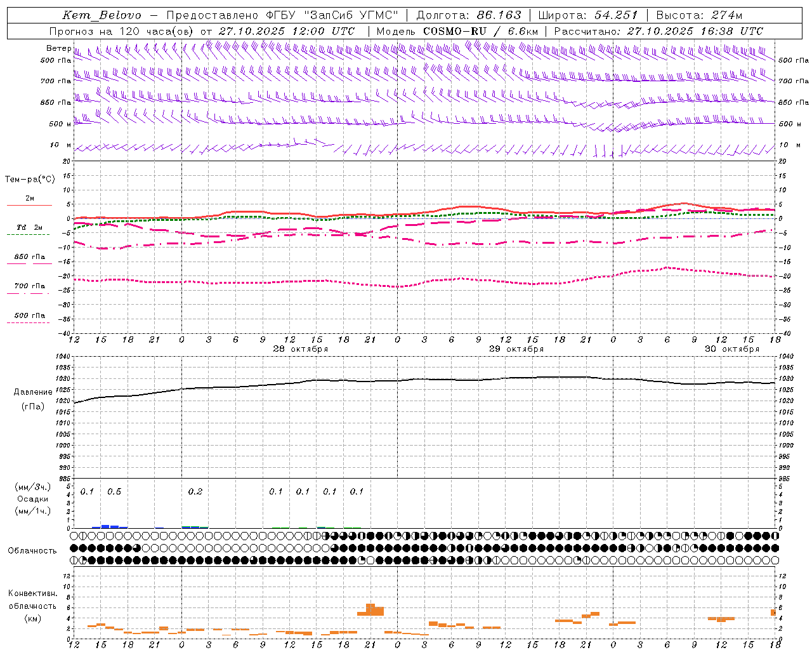Click the '29 октября' date label

pyautogui.click(x=516, y=349)
